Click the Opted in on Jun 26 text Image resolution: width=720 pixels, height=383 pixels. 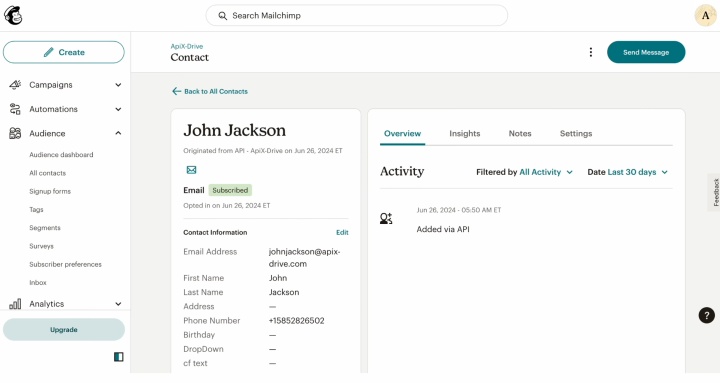point(227,205)
